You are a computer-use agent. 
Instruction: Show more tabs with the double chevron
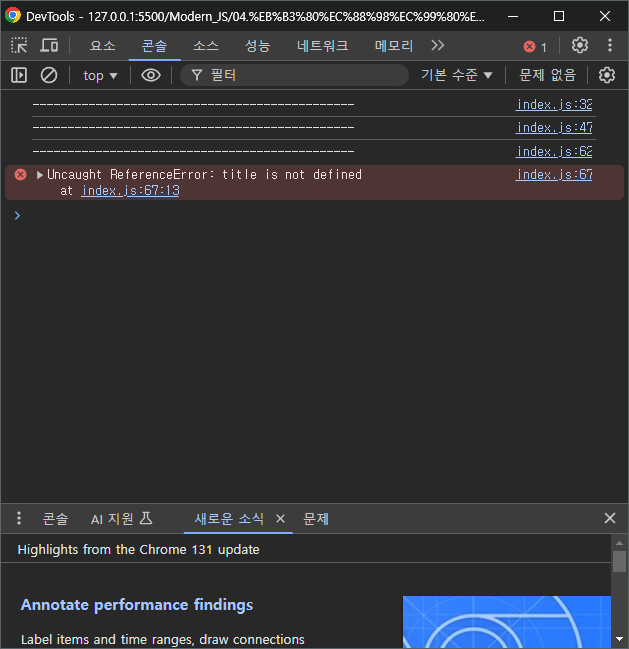(x=437, y=45)
